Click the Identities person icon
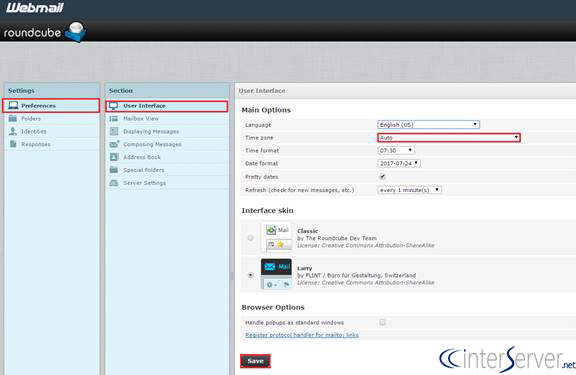The image size is (576, 375). pyautogui.click(x=13, y=131)
